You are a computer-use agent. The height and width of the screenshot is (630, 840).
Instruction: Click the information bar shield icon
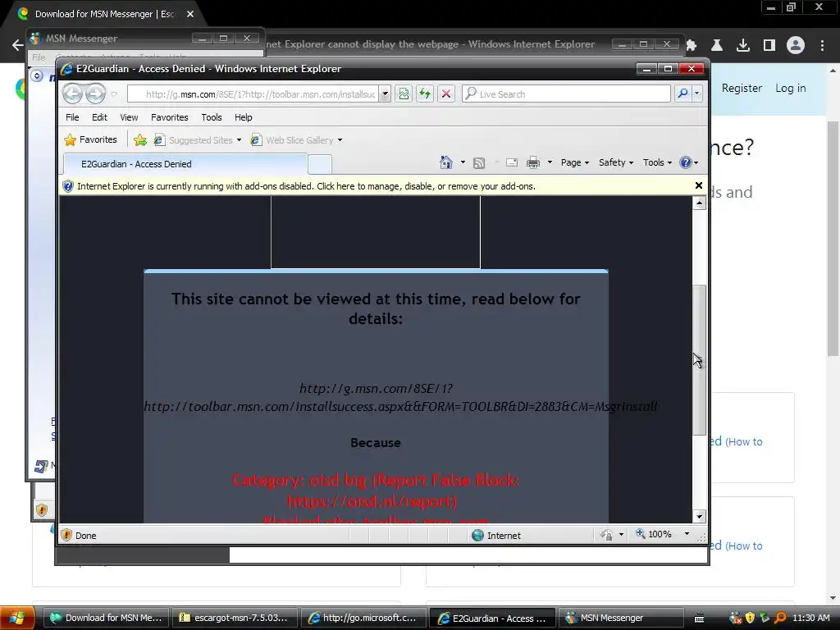(68, 186)
